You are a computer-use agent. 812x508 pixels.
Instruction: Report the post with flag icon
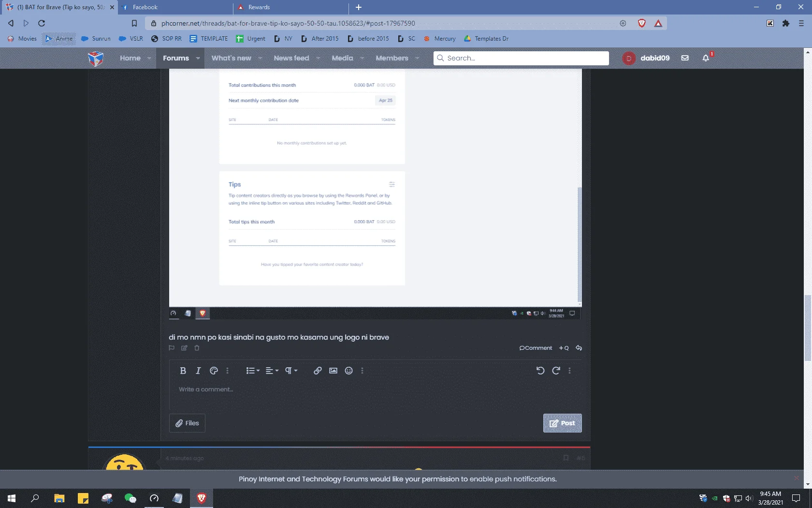172,348
